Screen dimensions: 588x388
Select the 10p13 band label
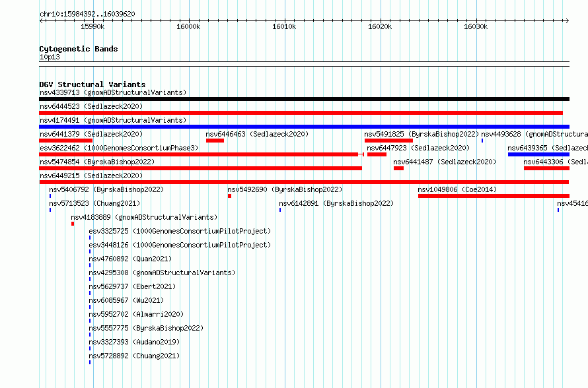pyautogui.click(x=50, y=57)
